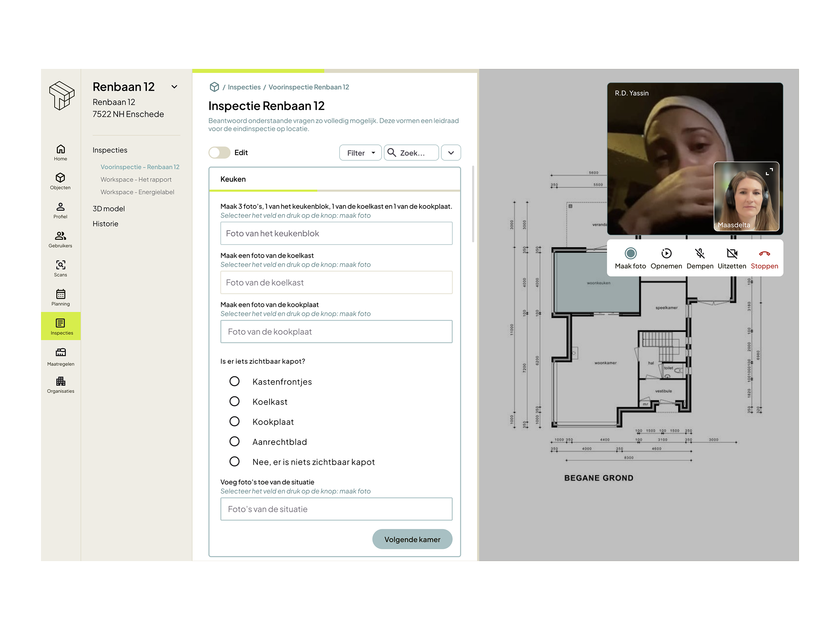Click into the Zoek search field

click(411, 153)
